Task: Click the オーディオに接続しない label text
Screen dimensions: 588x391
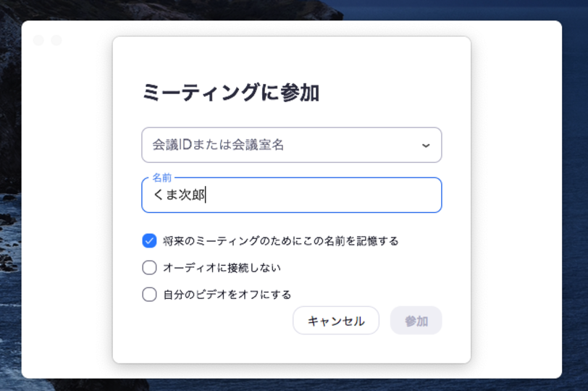Action: pyautogui.click(x=222, y=268)
